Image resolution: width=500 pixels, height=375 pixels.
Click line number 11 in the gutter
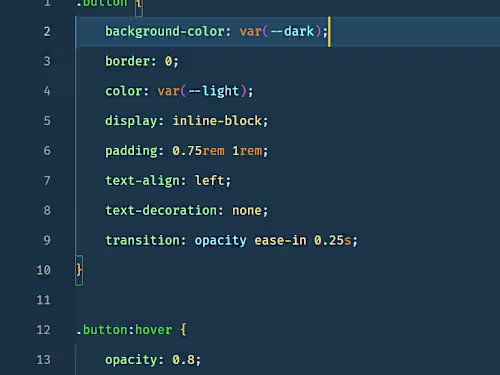tap(44, 300)
